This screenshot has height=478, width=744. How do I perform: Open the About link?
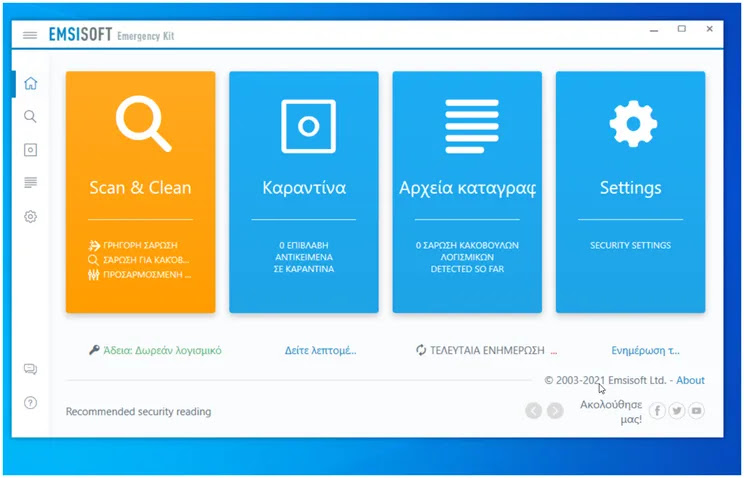pos(690,380)
